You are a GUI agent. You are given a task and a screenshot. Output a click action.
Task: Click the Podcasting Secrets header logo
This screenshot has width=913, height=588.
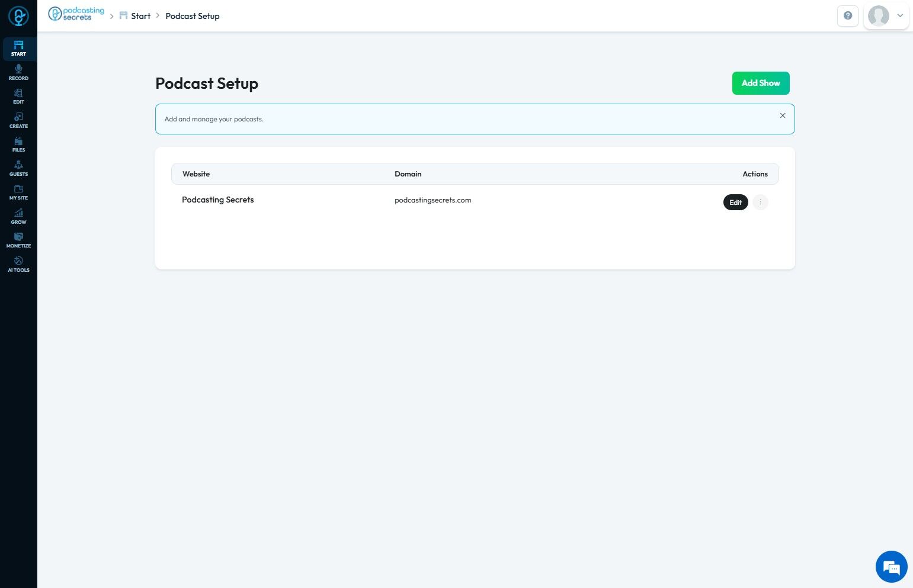click(x=76, y=14)
